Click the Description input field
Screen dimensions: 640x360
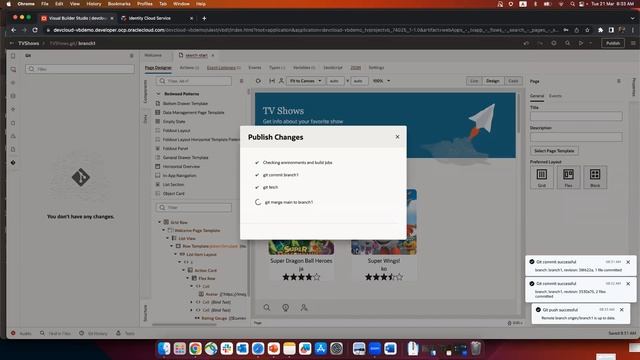tap(576, 137)
